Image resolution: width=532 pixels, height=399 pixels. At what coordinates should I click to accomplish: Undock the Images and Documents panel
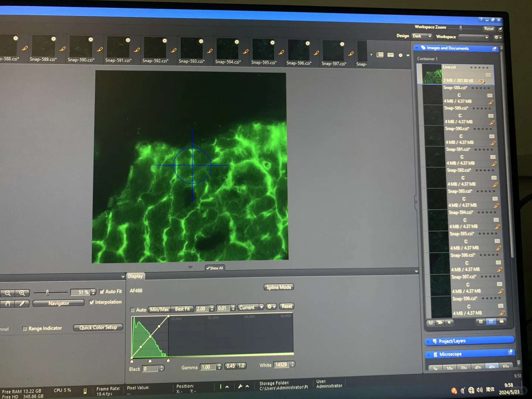point(494,49)
